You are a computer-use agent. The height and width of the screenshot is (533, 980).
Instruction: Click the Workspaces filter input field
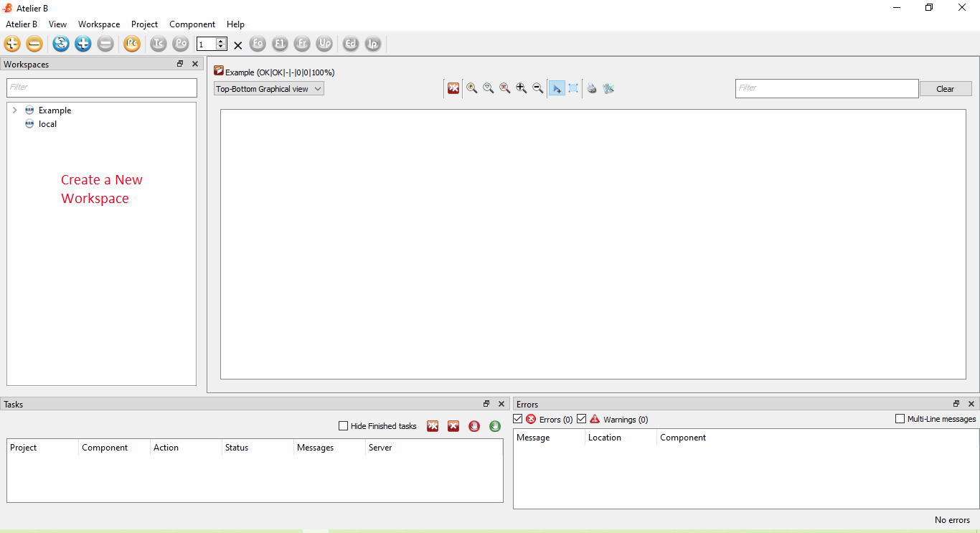[102, 88]
